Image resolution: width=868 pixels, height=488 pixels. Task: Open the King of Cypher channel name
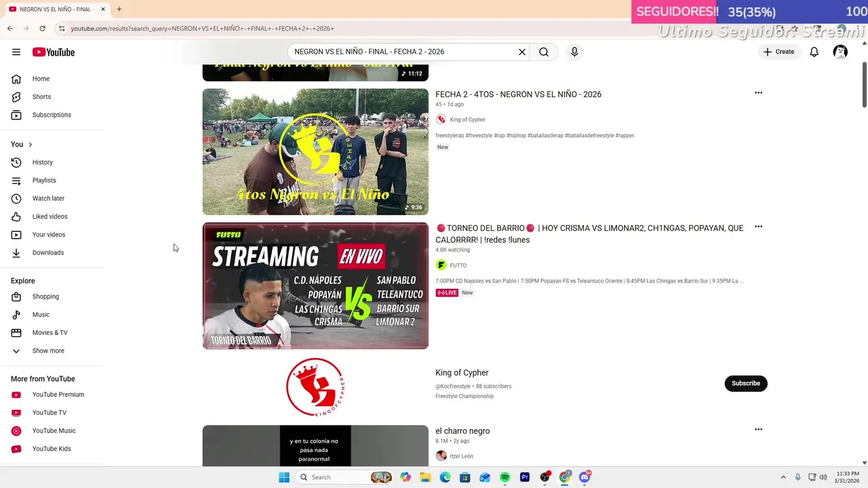point(462,373)
